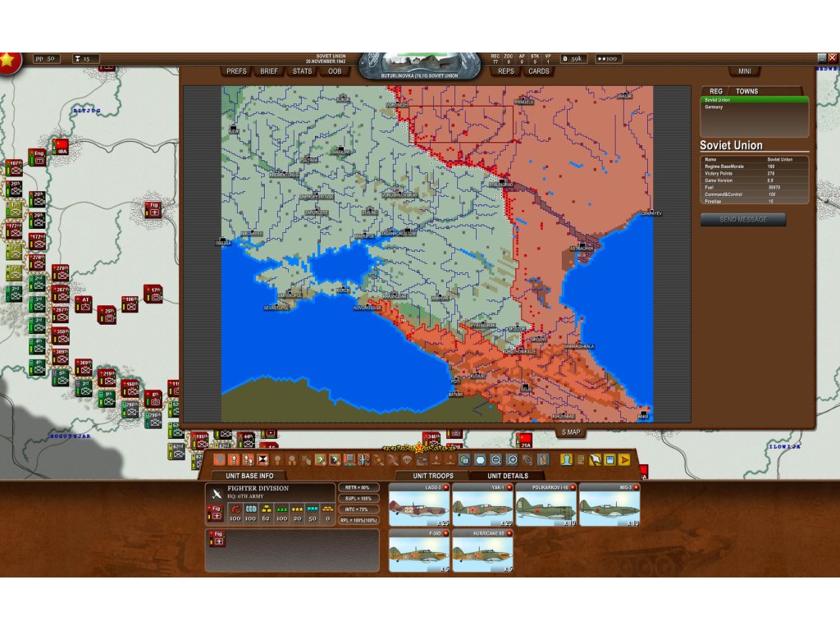This screenshot has width=840, height=630.
Task: Open the PREFS menu
Action: click(x=236, y=71)
